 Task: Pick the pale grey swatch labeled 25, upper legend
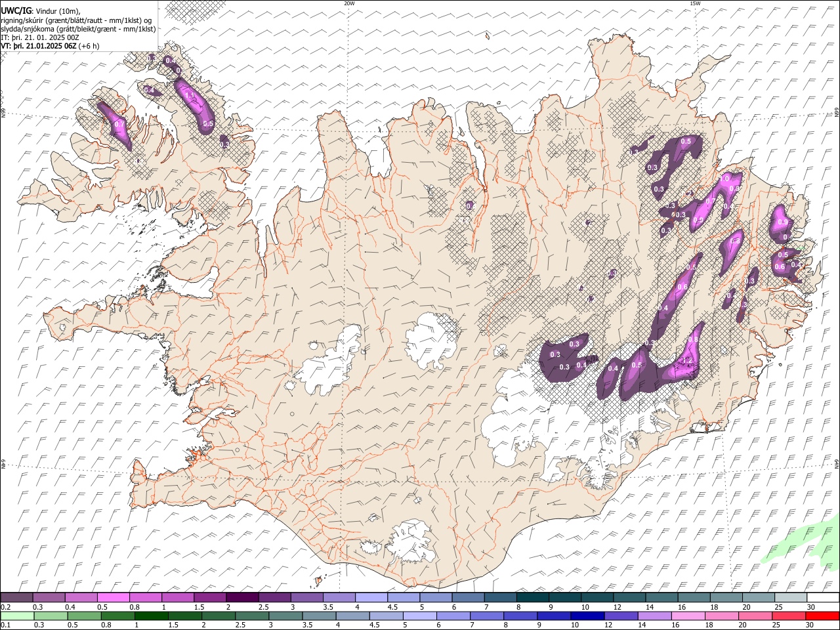[x=791, y=598]
